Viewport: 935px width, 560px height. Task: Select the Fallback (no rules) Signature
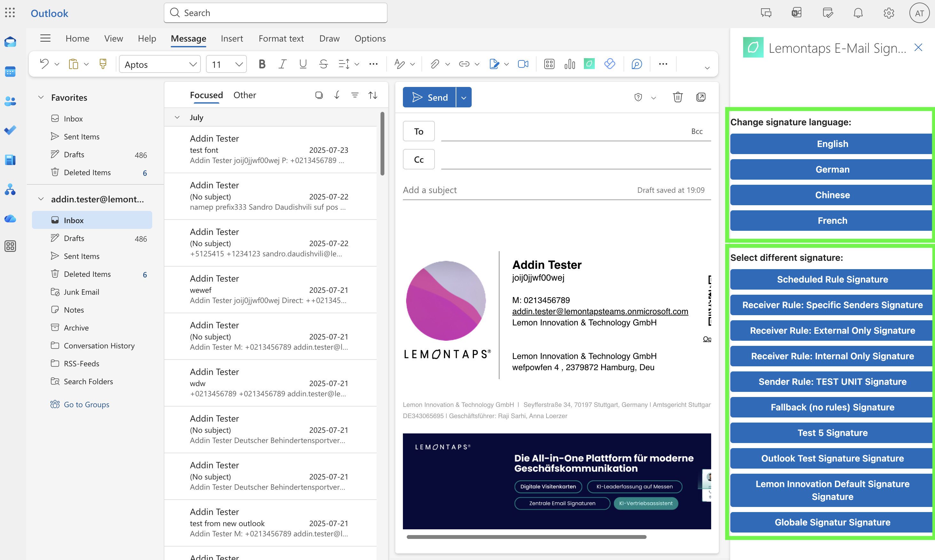click(832, 407)
